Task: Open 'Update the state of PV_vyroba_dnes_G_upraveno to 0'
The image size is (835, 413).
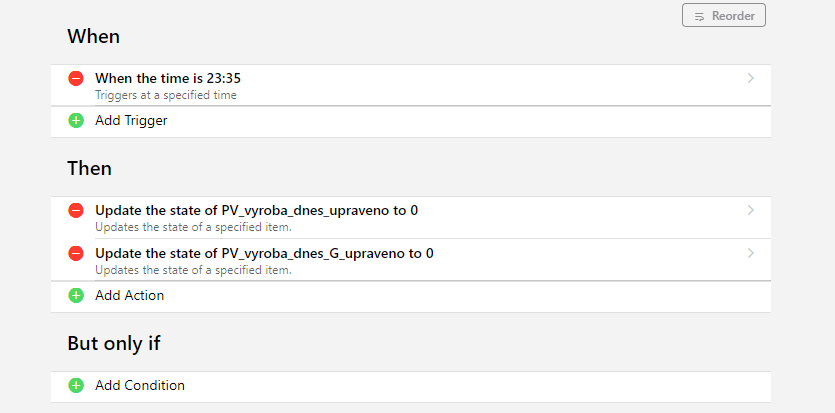Action: (x=264, y=253)
